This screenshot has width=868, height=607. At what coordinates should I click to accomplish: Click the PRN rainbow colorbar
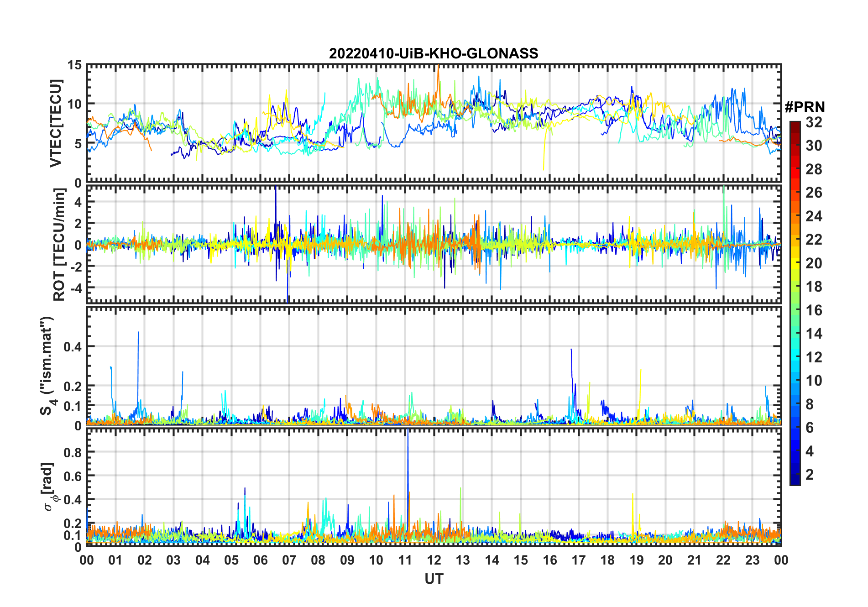click(x=795, y=303)
